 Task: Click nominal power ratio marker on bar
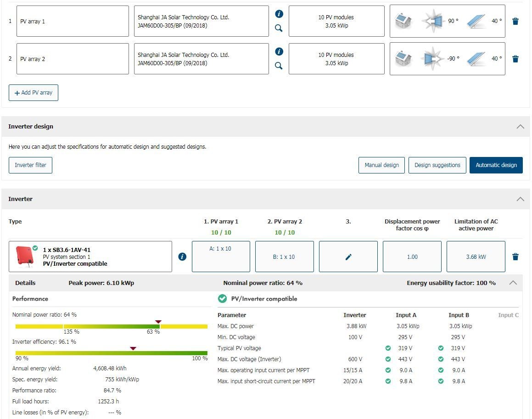158,322
